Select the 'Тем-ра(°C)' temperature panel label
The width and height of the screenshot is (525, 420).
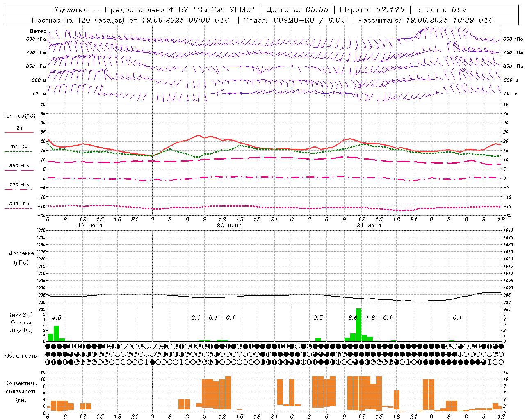click(19, 116)
